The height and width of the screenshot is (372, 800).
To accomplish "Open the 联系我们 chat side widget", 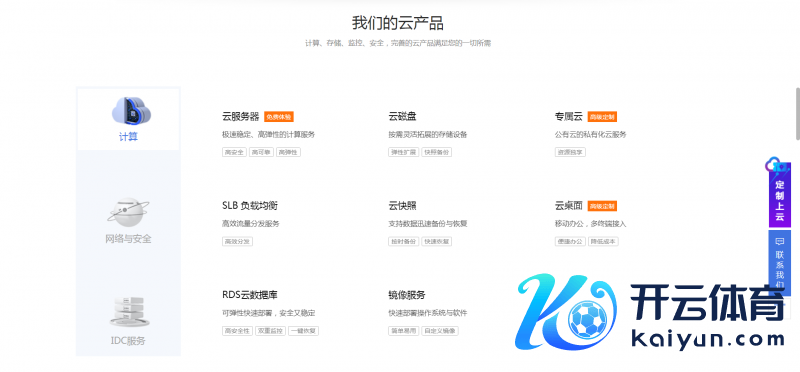I will point(780,263).
